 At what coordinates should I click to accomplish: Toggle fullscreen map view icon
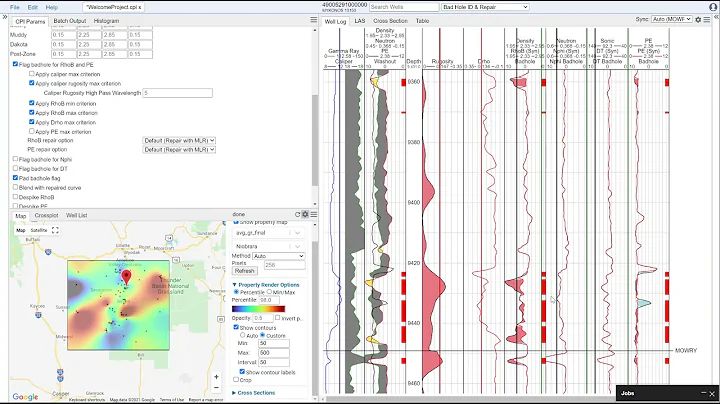pyautogui.click(x=55, y=230)
